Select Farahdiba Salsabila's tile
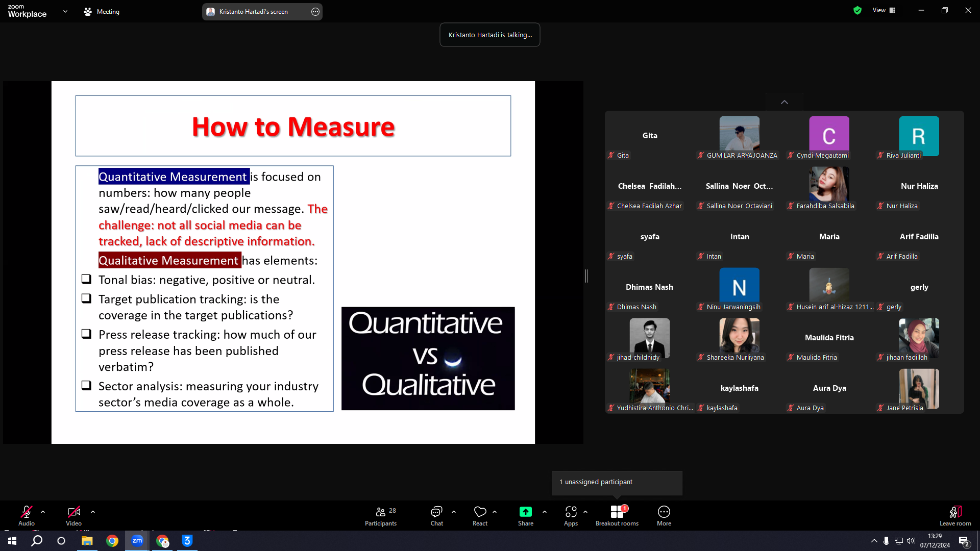 pos(829,187)
